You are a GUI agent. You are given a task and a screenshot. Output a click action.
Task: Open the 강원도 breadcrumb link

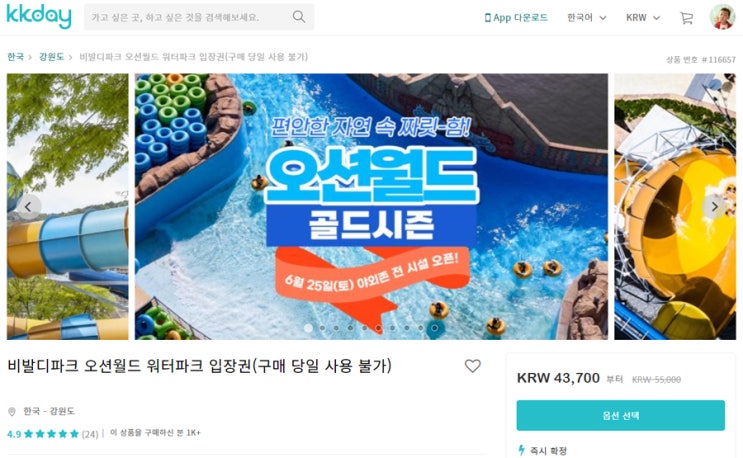point(51,57)
